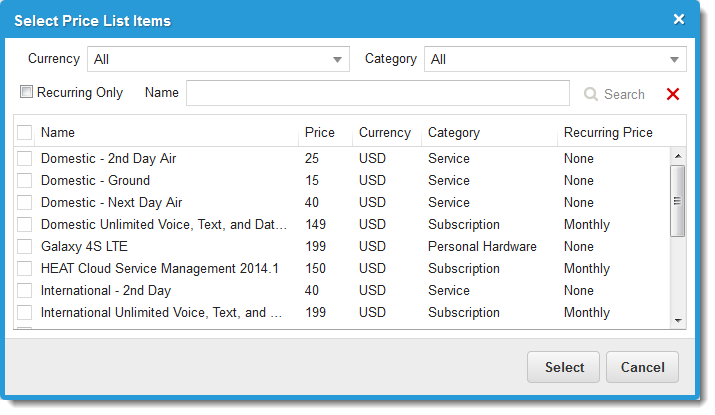This screenshot has width=715, height=415.
Task: Click the scrollbar up arrow
Action: [x=678, y=156]
